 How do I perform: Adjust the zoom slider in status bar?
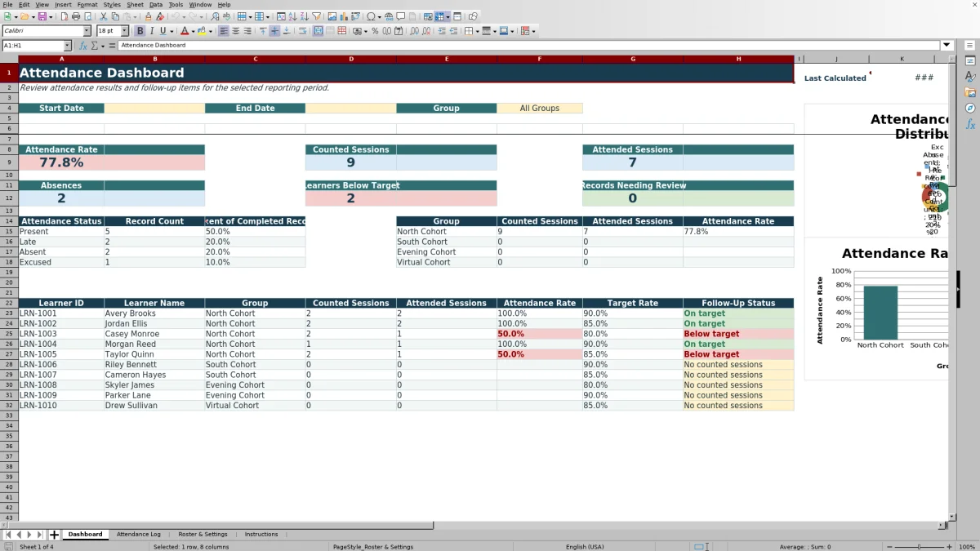919,547
